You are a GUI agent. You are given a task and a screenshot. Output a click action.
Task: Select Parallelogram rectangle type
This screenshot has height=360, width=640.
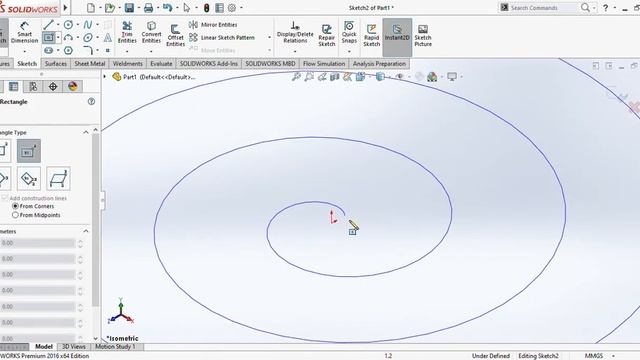pyautogui.click(x=58, y=178)
